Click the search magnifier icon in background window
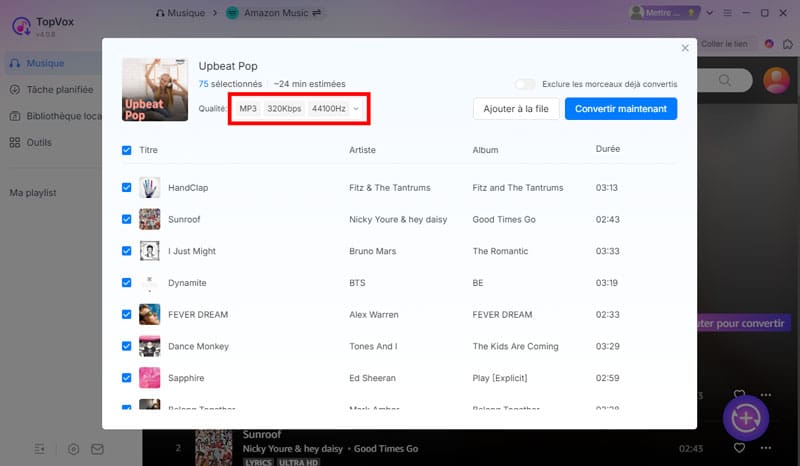This screenshot has width=800, height=466. 724,81
